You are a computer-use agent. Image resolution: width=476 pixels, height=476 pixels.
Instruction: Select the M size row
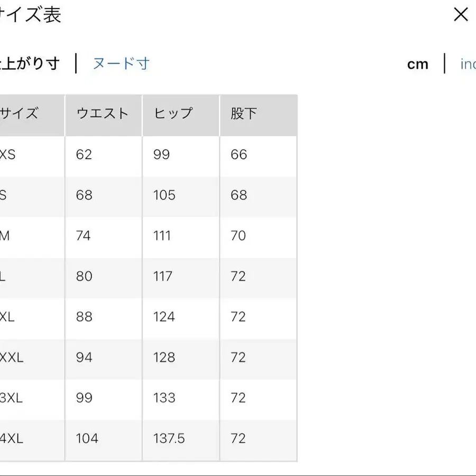[7, 236]
